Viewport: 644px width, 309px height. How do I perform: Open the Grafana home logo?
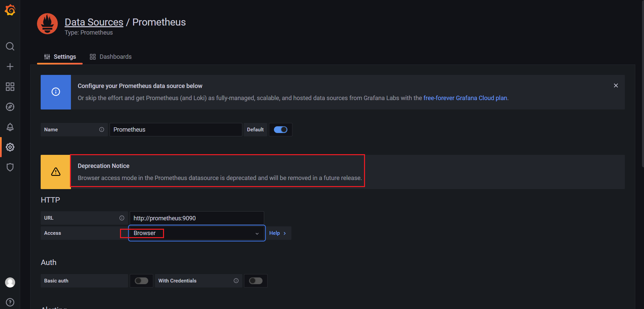(10, 10)
